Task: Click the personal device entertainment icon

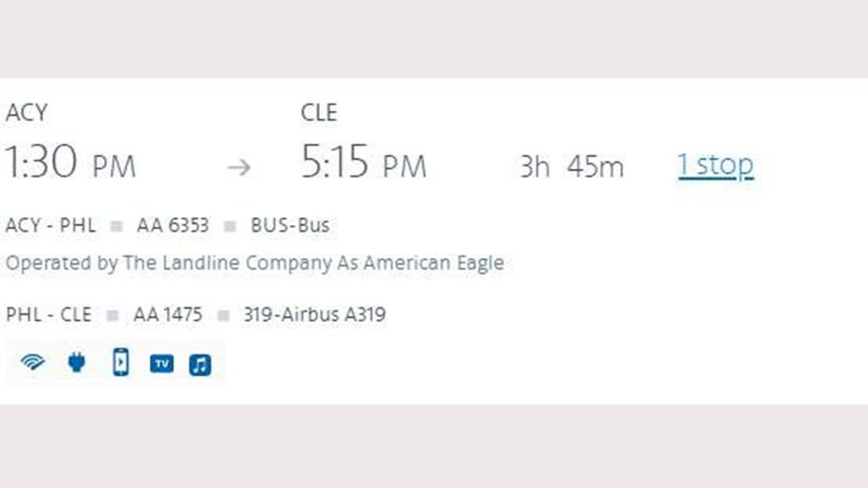Action: click(120, 363)
